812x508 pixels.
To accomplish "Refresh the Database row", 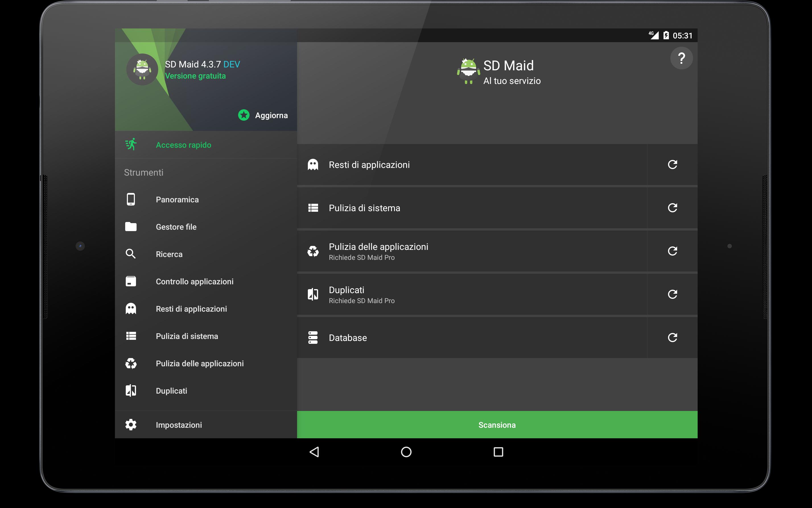I will 672,338.
